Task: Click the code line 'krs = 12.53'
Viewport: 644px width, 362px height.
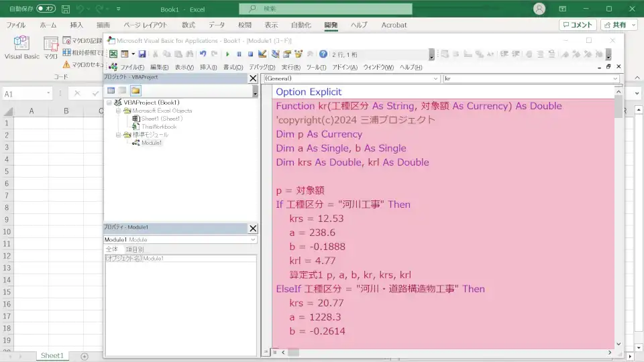Action: pos(317,219)
